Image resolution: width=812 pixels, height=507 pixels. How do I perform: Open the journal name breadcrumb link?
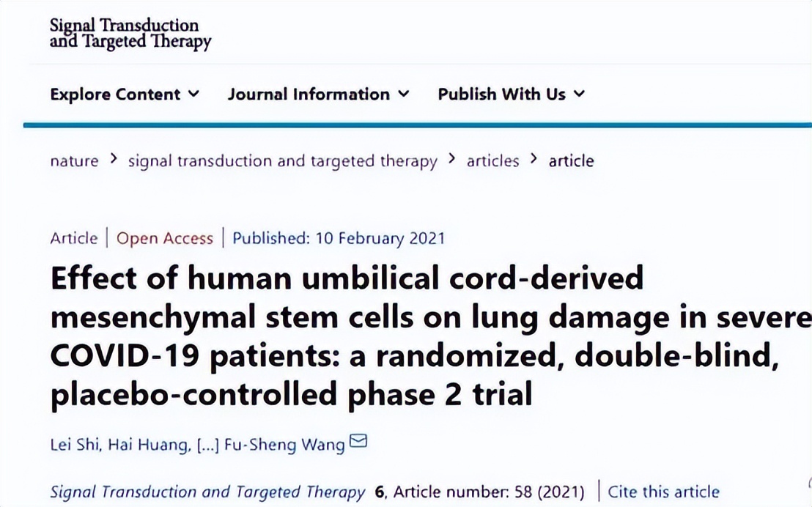[x=282, y=161]
